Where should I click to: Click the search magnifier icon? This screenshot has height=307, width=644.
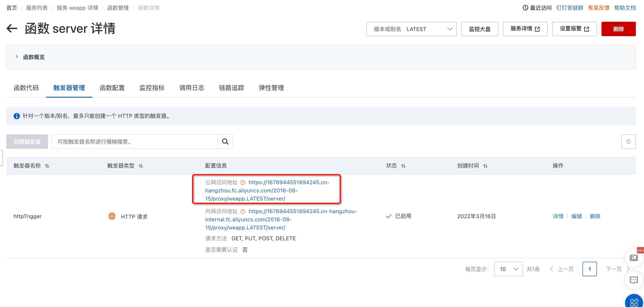point(225,141)
